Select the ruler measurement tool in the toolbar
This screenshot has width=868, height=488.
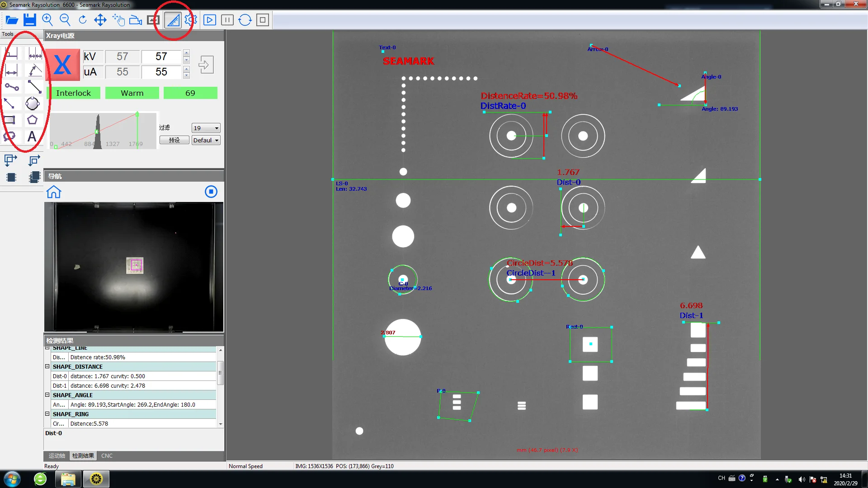point(173,20)
